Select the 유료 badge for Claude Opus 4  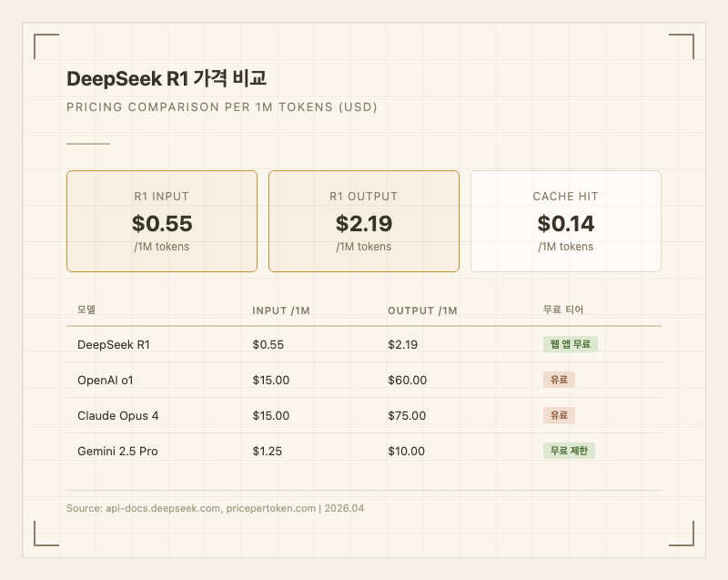(x=559, y=415)
